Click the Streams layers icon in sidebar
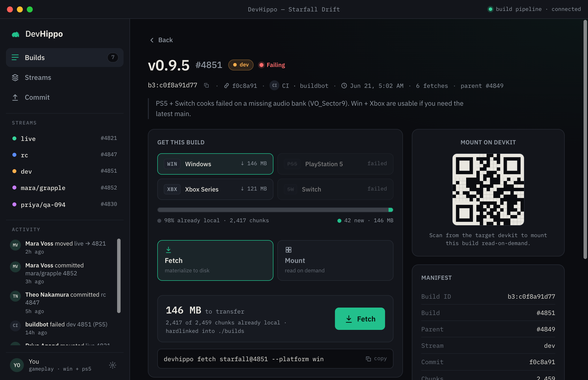This screenshot has width=588, height=380. [15, 77]
